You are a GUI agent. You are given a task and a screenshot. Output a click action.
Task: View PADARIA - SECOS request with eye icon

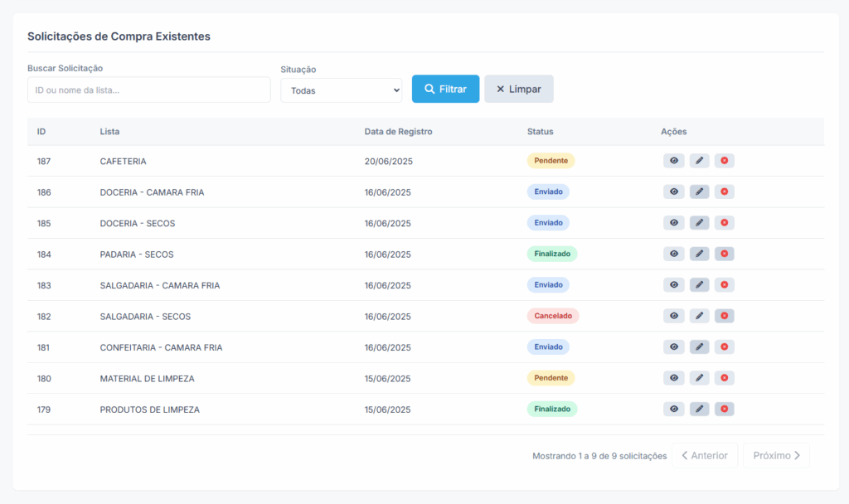pos(673,254)
